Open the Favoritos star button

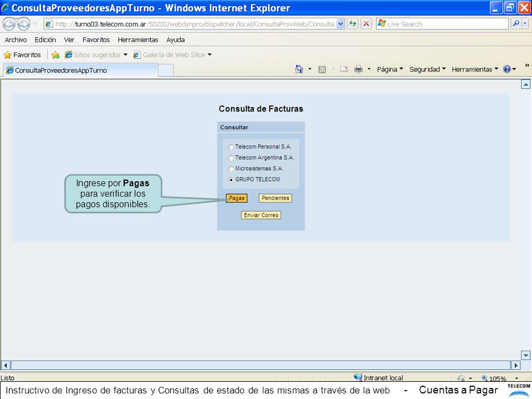22,55
